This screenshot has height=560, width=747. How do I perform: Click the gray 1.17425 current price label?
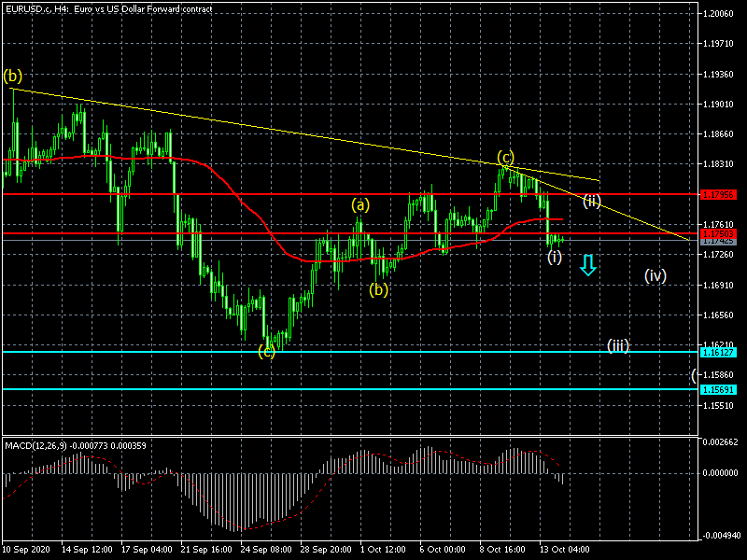pos(718,242)
